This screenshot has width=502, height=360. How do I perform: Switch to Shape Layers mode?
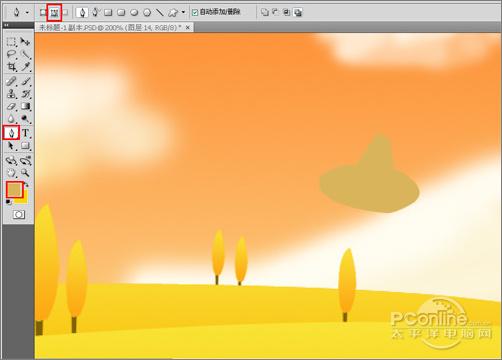tap(43, 13)
